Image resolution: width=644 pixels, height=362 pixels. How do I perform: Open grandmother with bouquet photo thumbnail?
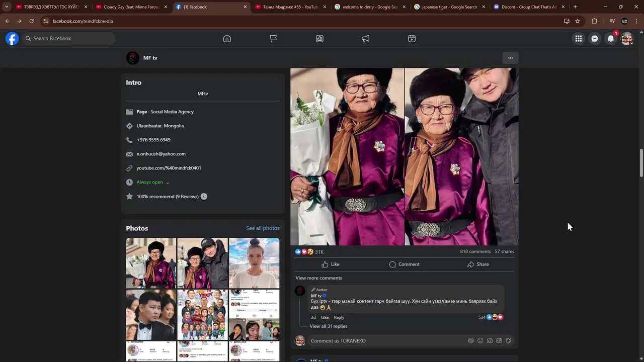click(x=151, y=263)
